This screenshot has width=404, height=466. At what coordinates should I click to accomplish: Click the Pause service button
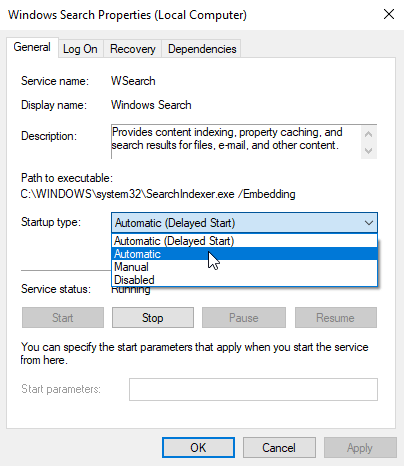(x=244, y=318)
